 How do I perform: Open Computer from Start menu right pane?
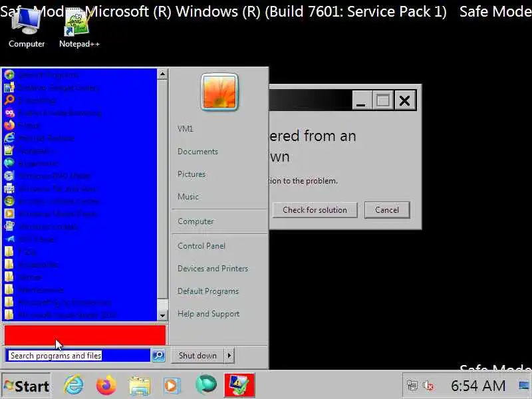[x=196, y=221]
